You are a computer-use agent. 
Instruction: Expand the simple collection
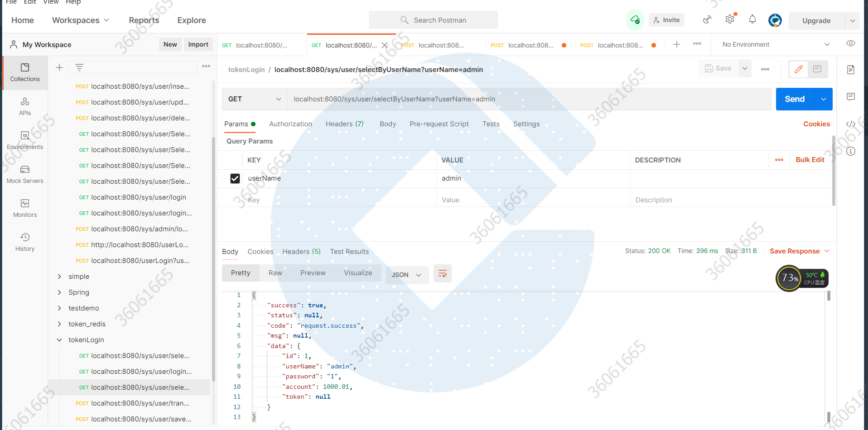(59, 277)
